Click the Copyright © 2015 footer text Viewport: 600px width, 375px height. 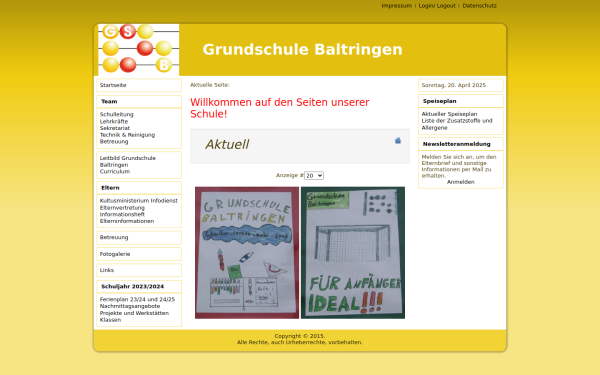click(300, 336)
